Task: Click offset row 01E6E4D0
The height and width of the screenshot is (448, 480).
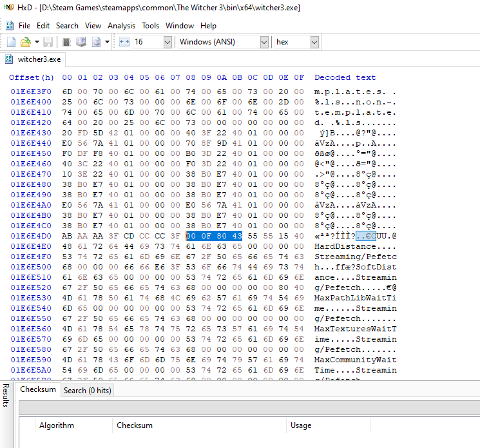Action: click(x=31, y=236)
